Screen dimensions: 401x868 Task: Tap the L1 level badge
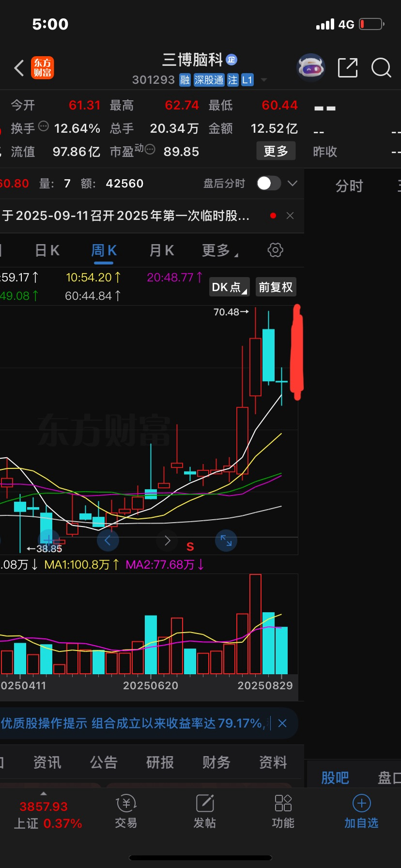click(247, 80)
